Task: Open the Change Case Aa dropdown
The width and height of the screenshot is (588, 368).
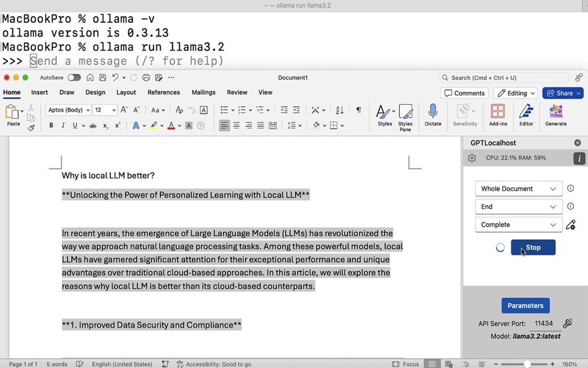Action: pos(158,110)
